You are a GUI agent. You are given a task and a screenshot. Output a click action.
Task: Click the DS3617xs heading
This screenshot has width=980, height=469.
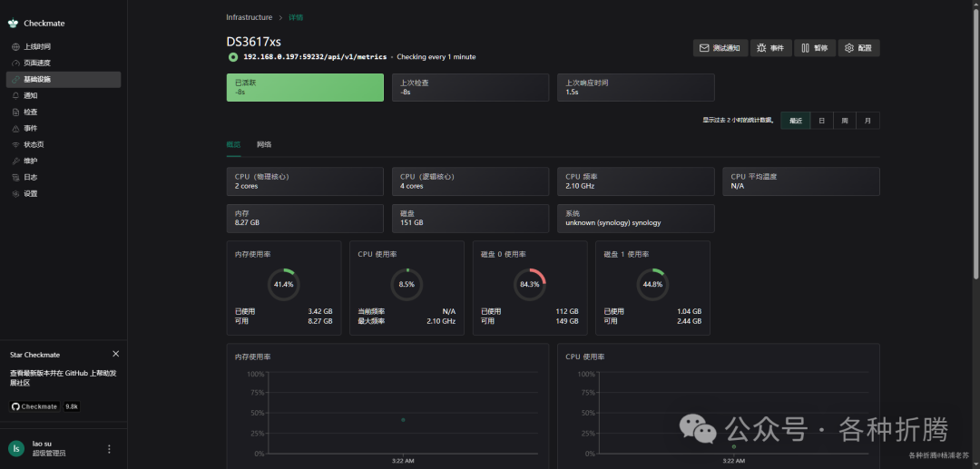[x=254, y=42]
